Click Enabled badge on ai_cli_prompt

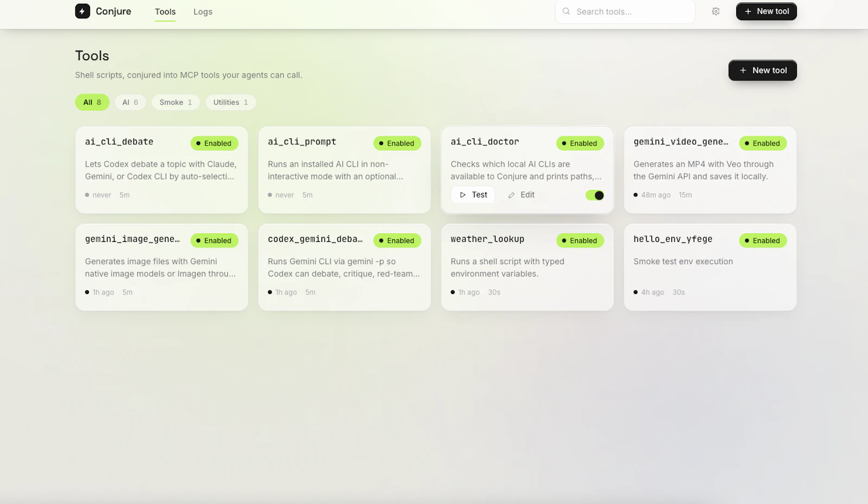pos(397,143)
